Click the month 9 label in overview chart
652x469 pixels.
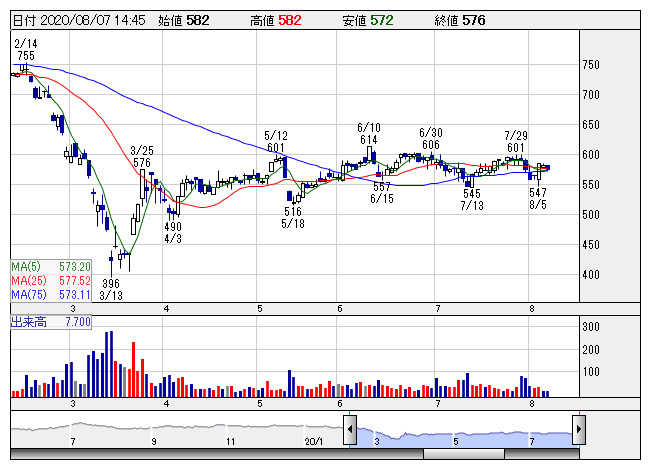pyautogui.click(x=154, y=442)
